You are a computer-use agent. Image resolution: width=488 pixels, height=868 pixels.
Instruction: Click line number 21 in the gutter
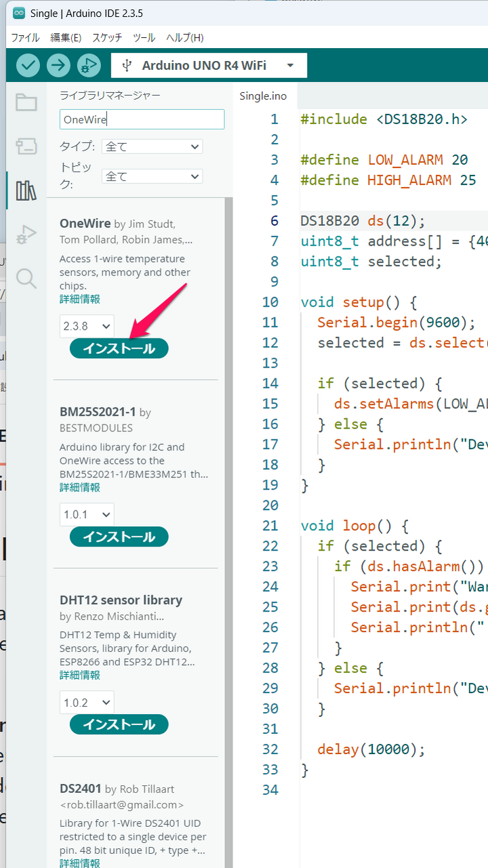tap(270, 526)
